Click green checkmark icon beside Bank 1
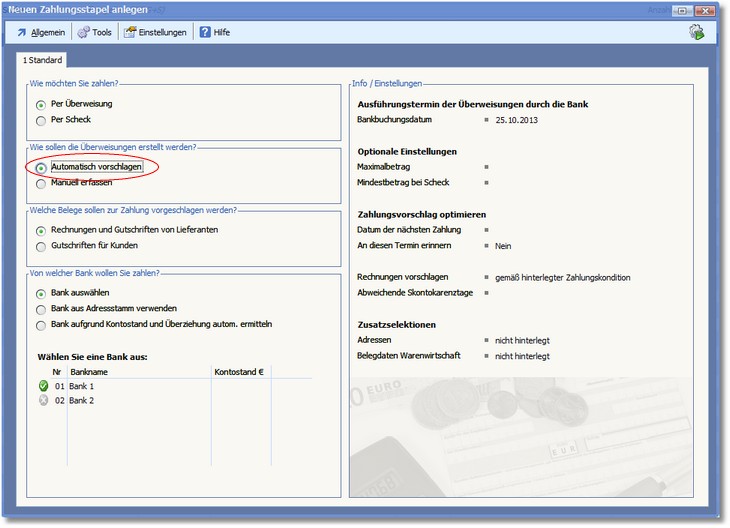The height and width of the screenshot is (528, 730). point(43,386)
